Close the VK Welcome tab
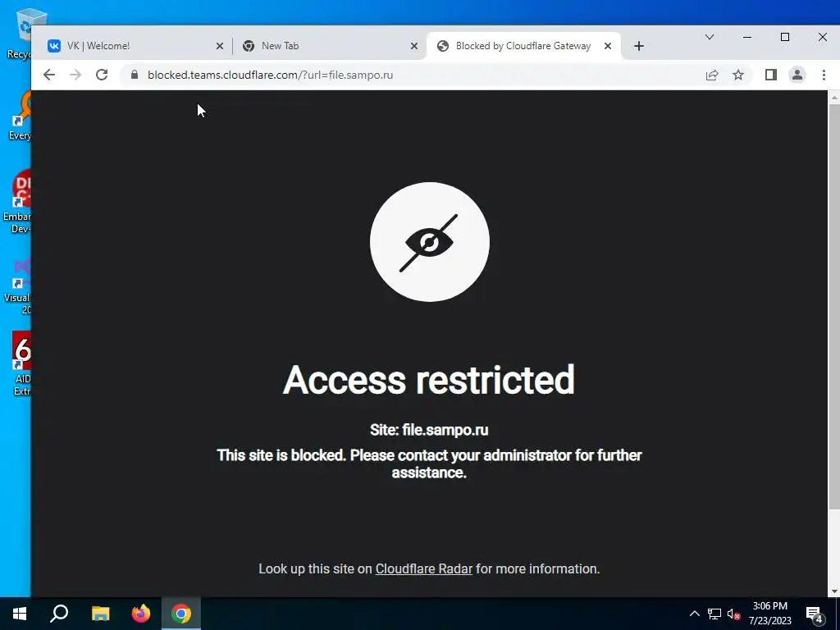This screenshot has width=840, height=630. (220, 46)
